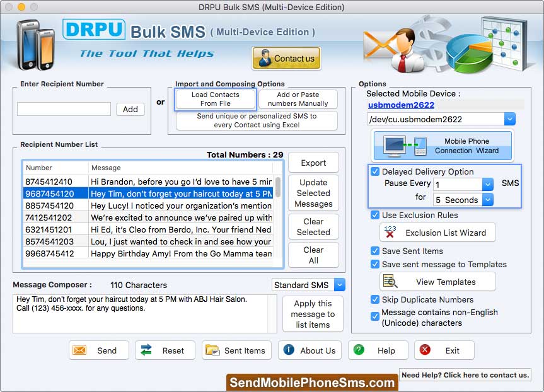The image size is (544, 392).
Task: Open the Standard SMS type dropdown
Action: 340,285
